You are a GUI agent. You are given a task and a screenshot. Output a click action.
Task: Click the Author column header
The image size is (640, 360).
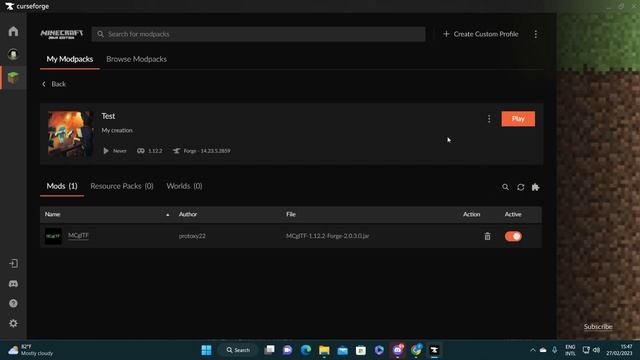pos(188,214)
